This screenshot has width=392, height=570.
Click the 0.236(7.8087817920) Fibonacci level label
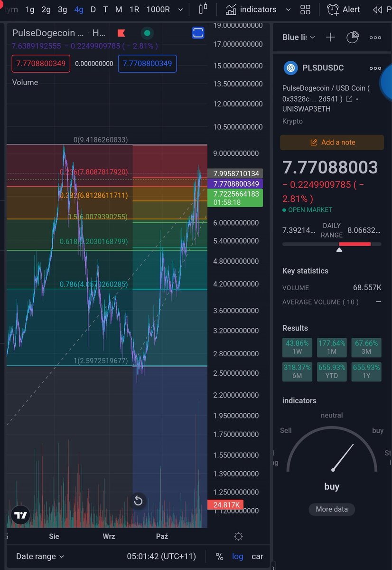[93, 172]
